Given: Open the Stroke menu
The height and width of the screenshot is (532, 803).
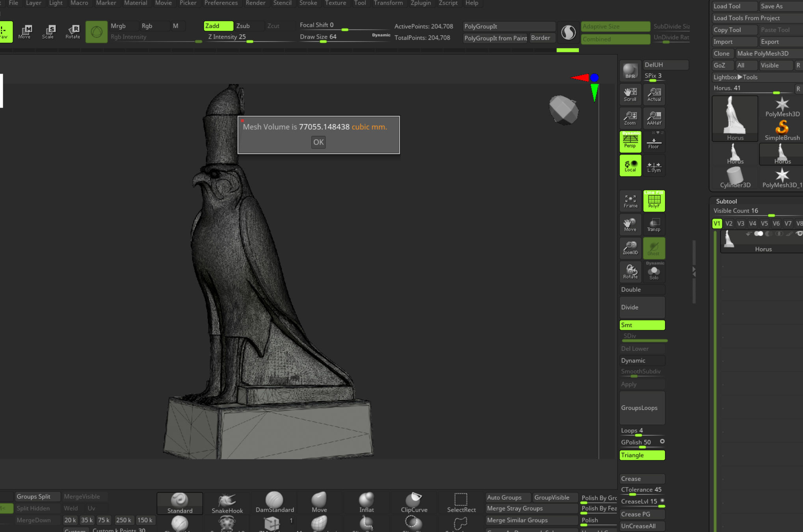Looking at the screenshot, I should coord(308,3).
